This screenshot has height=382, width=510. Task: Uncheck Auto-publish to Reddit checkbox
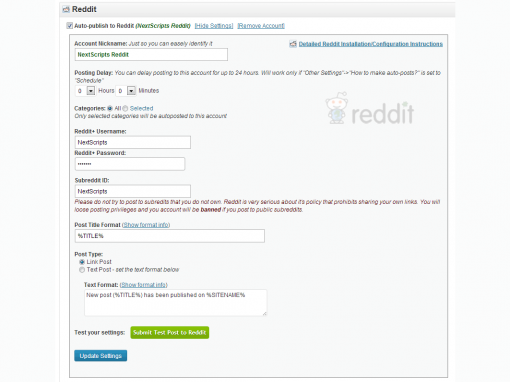(70, 26)
